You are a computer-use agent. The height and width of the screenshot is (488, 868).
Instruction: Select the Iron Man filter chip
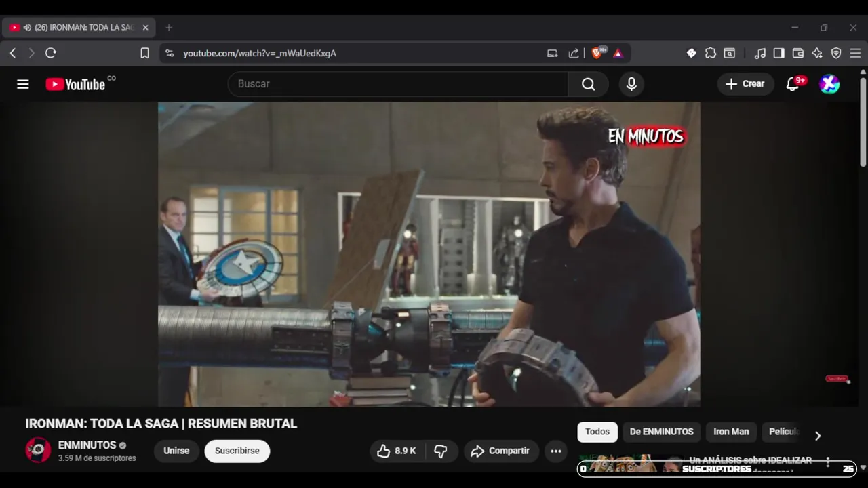[731, 432]
